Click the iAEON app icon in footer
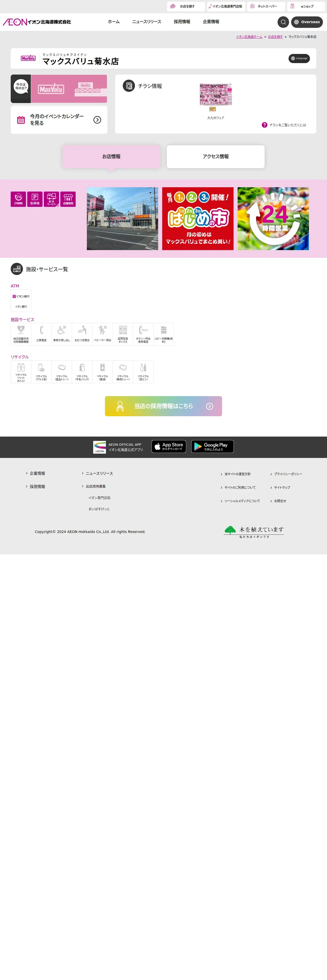Screen dimensions: 327x980 [99, 447]
